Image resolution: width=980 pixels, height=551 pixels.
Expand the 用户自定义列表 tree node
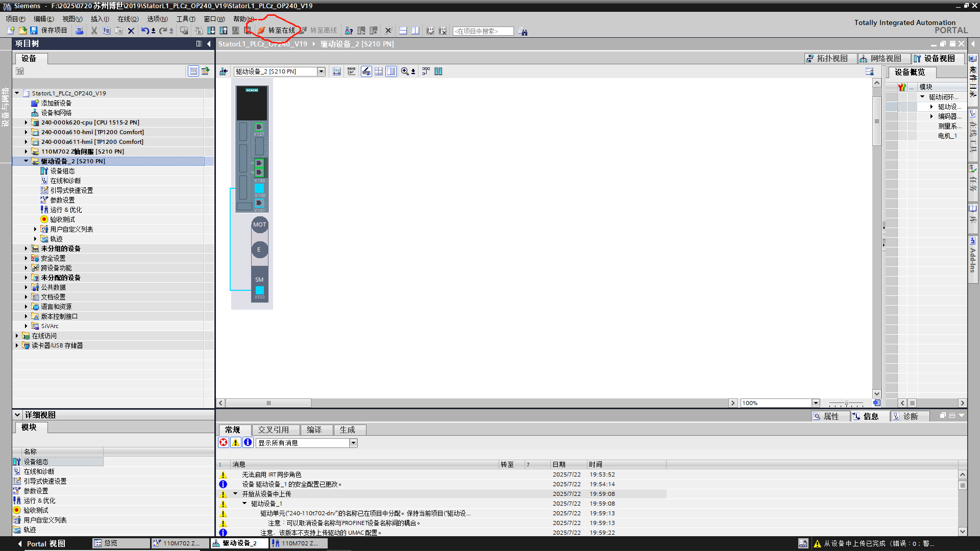point(35,229)
